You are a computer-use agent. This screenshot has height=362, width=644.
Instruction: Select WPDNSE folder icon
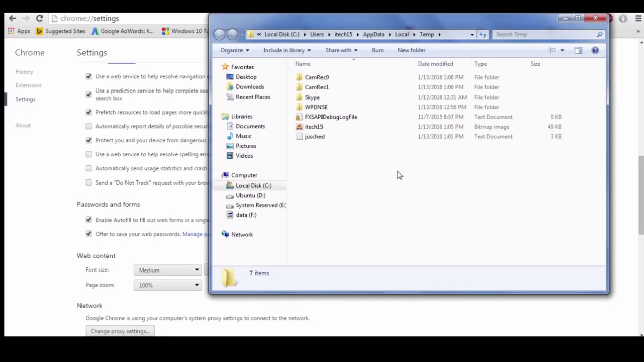(x=299, y=107)
